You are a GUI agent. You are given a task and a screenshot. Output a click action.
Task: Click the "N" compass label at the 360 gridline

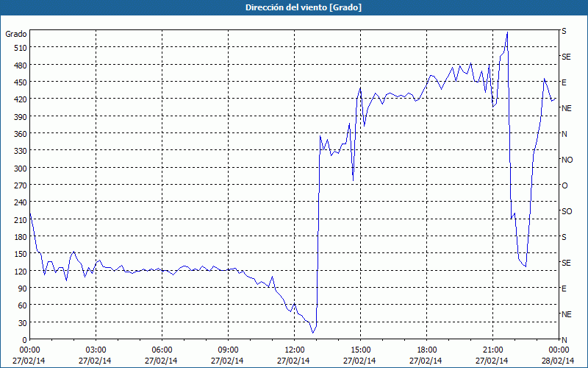[x=564, y=134]
